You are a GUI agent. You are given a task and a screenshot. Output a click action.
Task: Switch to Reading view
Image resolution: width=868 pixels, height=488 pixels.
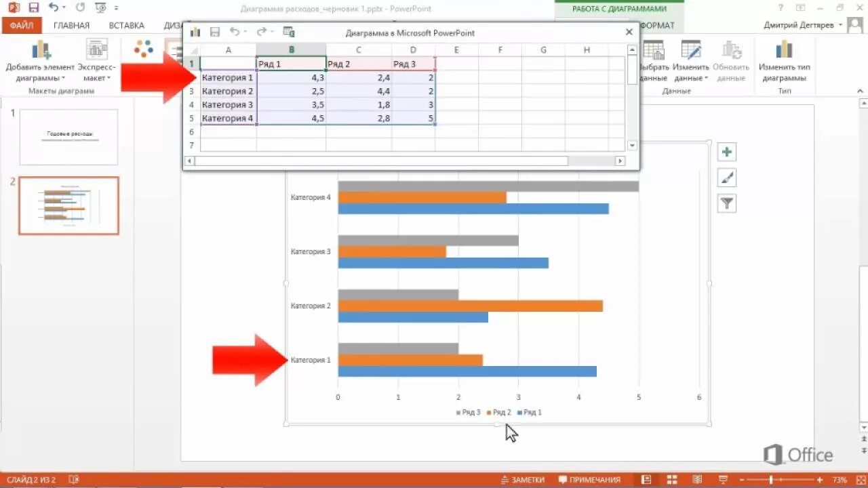[697, 480]
